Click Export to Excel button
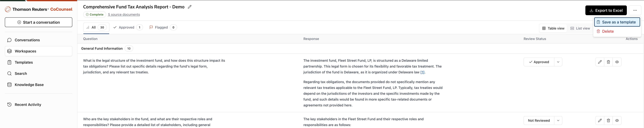Viewport: 644px width, 128px height. 606,10
